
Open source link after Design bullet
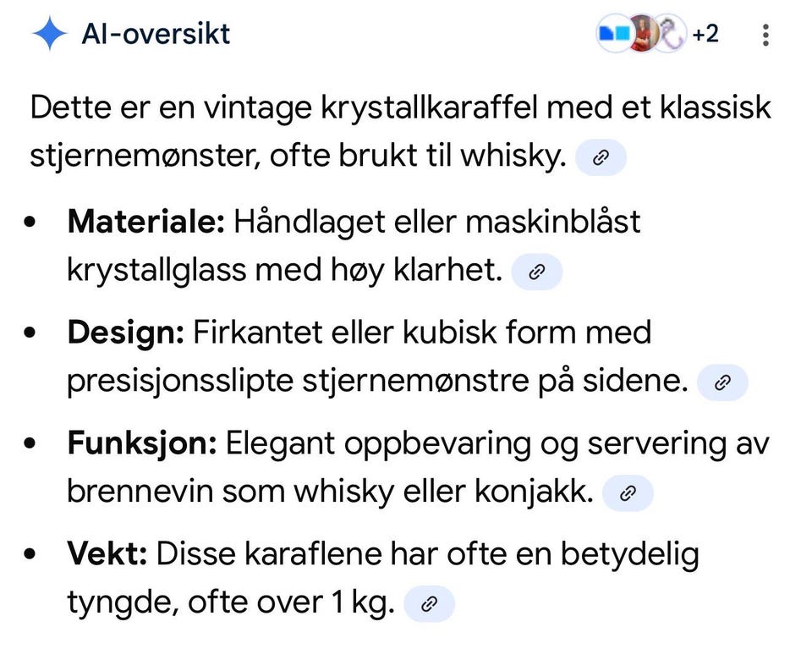[x=722, y=382]
